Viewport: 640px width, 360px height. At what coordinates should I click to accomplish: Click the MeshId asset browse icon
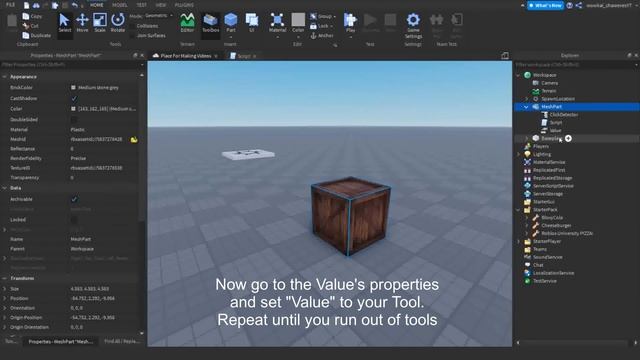[x=134, y=140]
